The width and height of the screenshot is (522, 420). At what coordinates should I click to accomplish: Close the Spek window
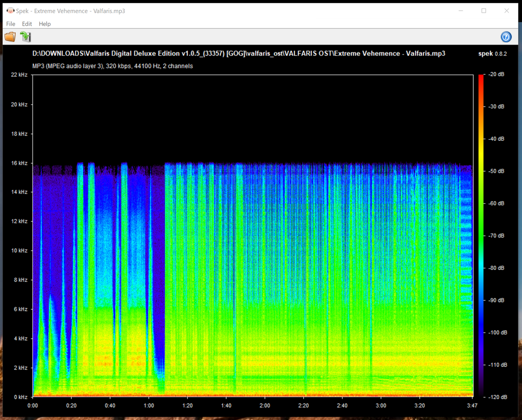(506, 10)
